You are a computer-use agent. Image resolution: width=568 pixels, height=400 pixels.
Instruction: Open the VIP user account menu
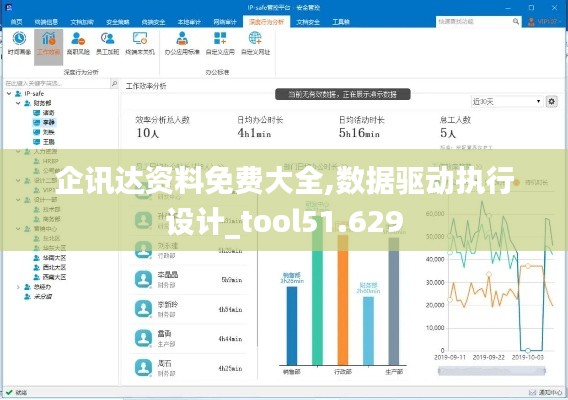point(544,22)
